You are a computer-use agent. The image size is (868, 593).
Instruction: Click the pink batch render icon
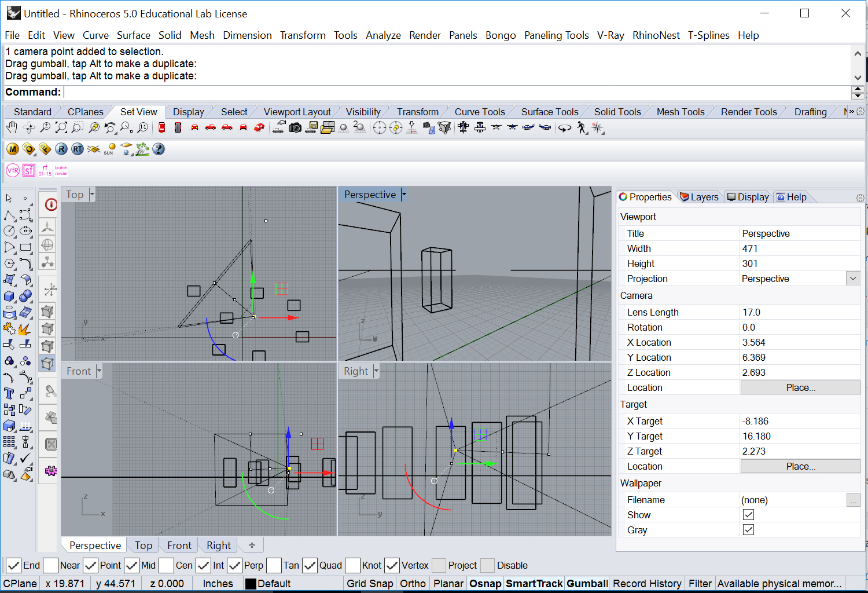(x=61, y=170)
